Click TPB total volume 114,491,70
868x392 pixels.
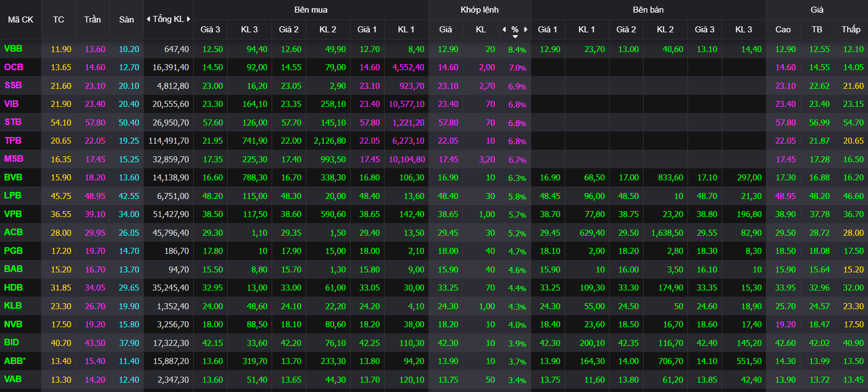pos(168,141)
